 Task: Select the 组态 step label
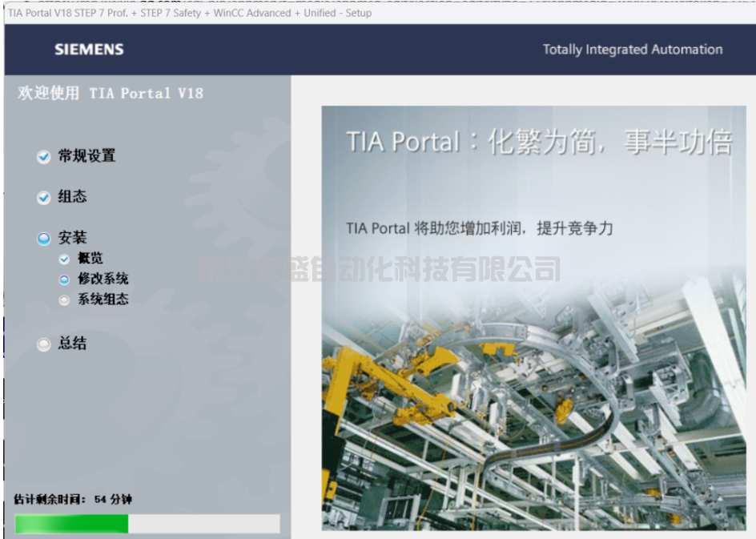[72, 197]
